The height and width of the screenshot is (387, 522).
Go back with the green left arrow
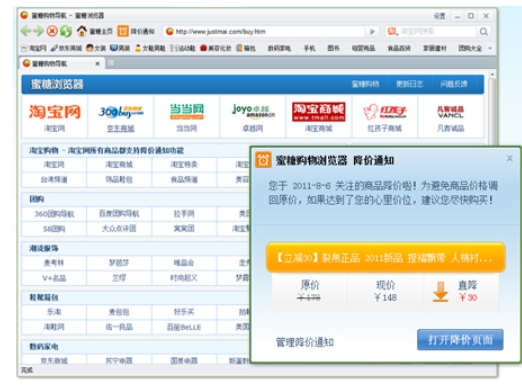click(x=26, y=31)
